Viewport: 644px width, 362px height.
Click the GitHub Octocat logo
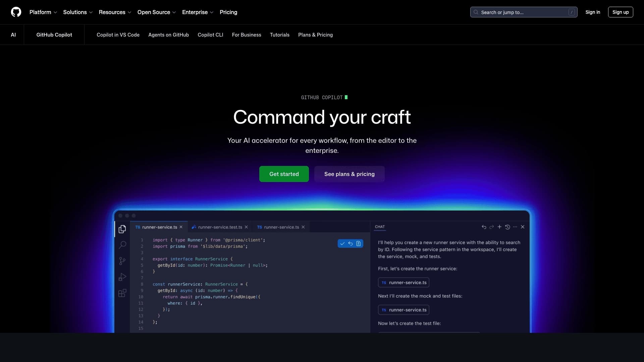[16, 12]
